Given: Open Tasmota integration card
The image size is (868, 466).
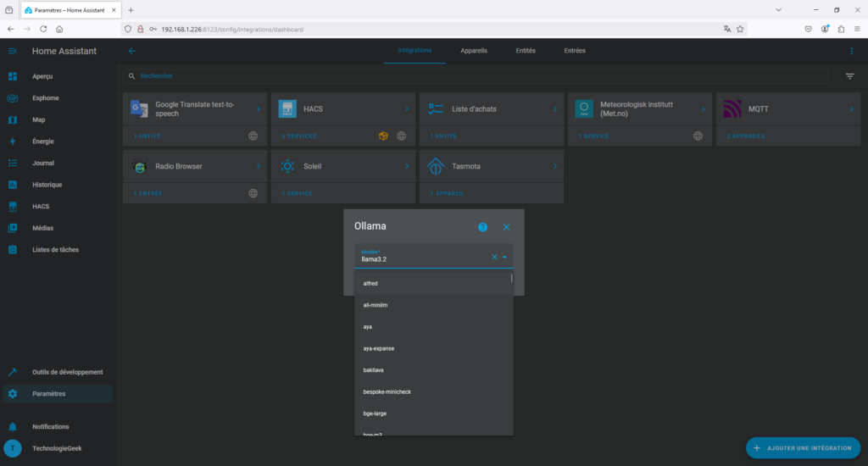Looking at the screenshot, I should (x=492, y=166).
